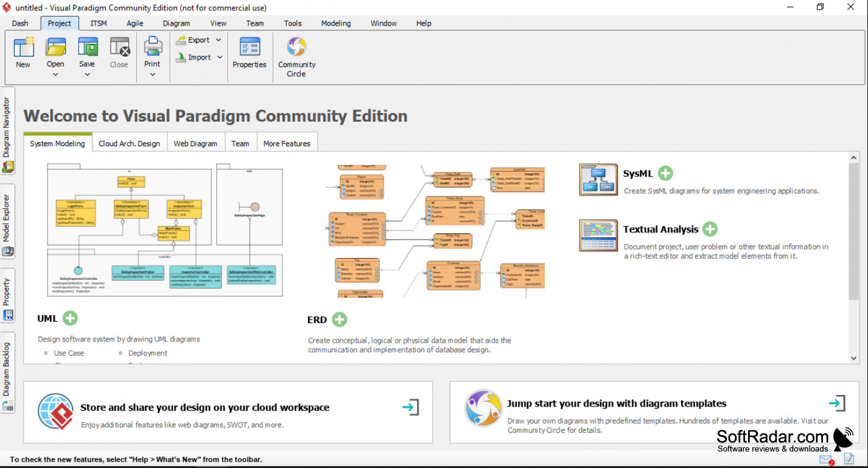
Task: Expand the Save dropdown arrow
Action: [x=87, y=74]
